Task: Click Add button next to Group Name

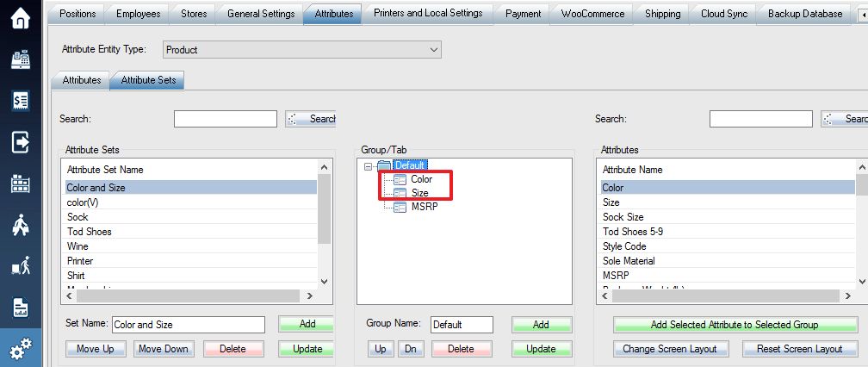Action: pyautogui.click(x=541, y=325)
